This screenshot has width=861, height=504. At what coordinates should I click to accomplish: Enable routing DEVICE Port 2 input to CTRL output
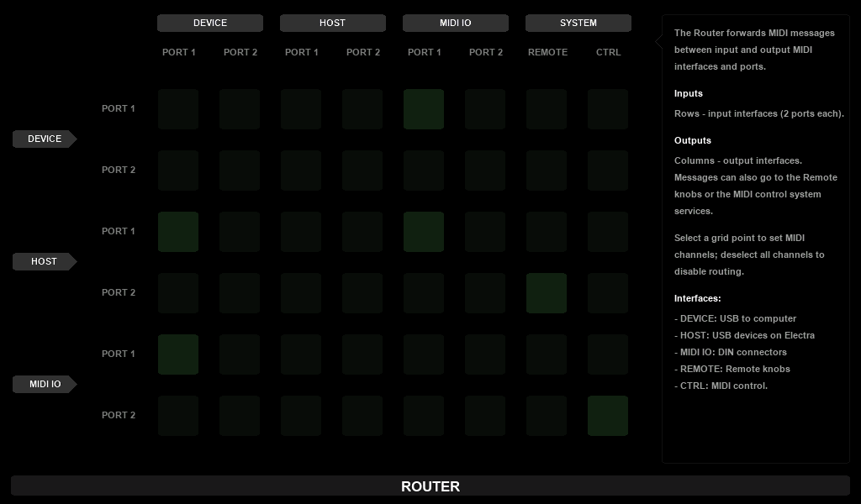608,171
